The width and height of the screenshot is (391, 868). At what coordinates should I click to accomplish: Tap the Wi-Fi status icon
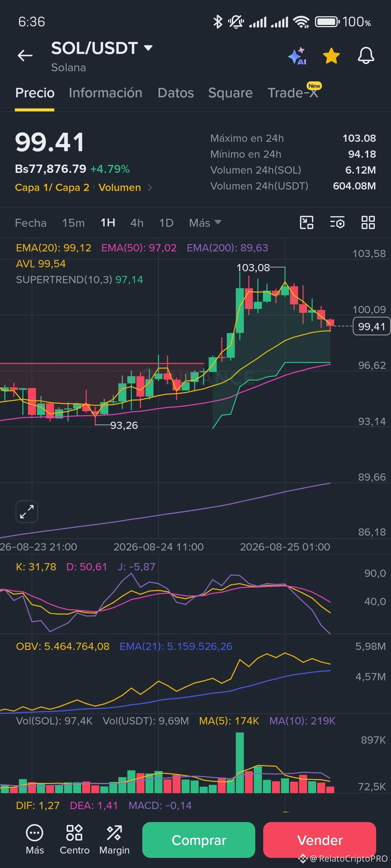point(301,22)
